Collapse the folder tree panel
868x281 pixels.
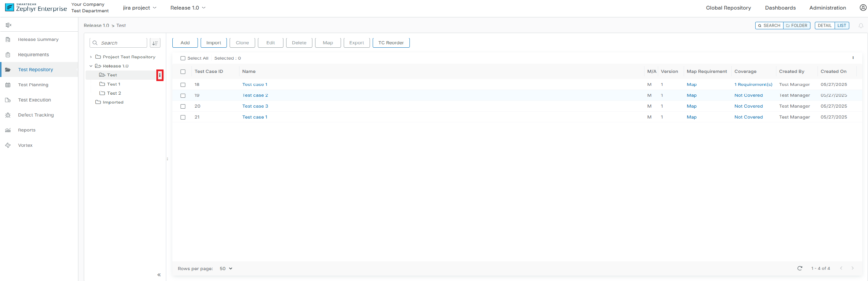[159, 275]
